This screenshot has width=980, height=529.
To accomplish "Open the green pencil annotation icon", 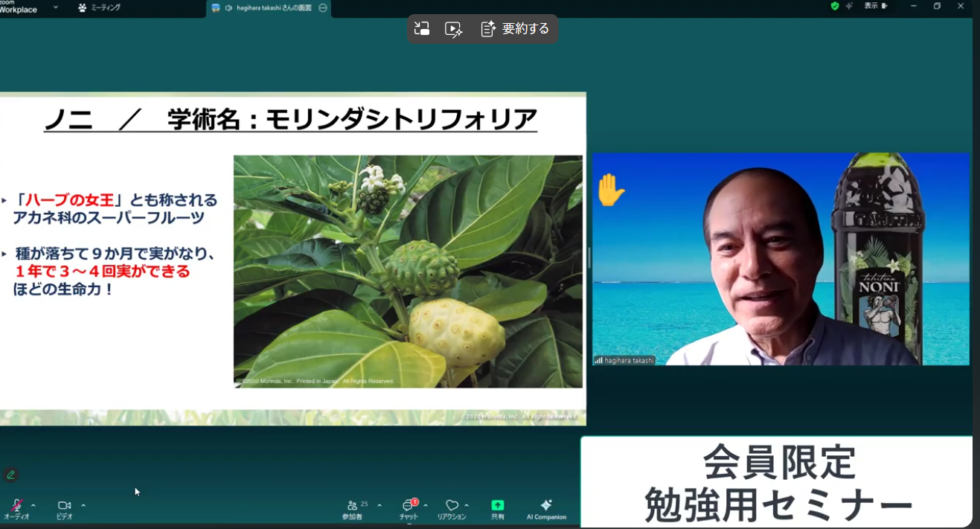I will pyautogui.click(x=10, y=475).
